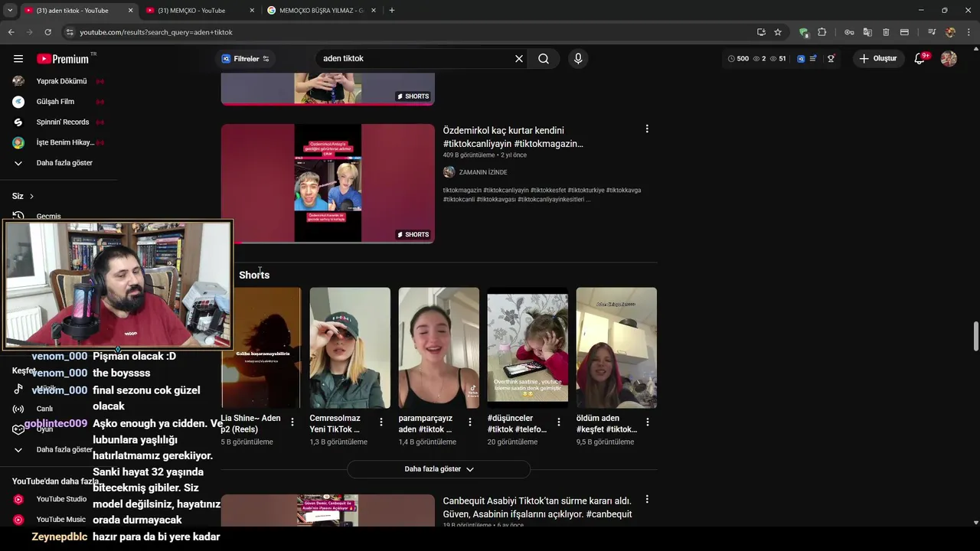
Task: Expand the Siz section chevron
Action: point(31,197)
